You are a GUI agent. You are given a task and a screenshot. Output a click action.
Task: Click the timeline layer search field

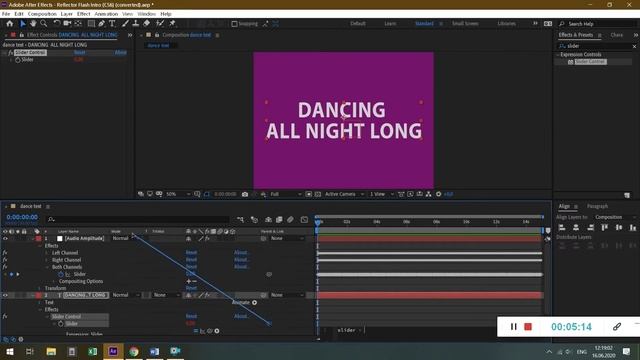[x=138, y=220]
